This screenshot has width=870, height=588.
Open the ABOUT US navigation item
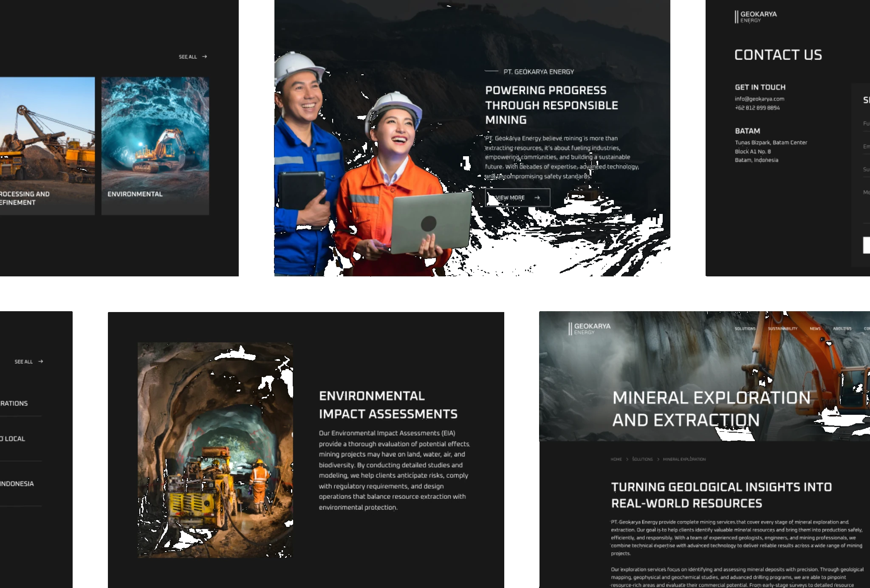click(842, 329)
